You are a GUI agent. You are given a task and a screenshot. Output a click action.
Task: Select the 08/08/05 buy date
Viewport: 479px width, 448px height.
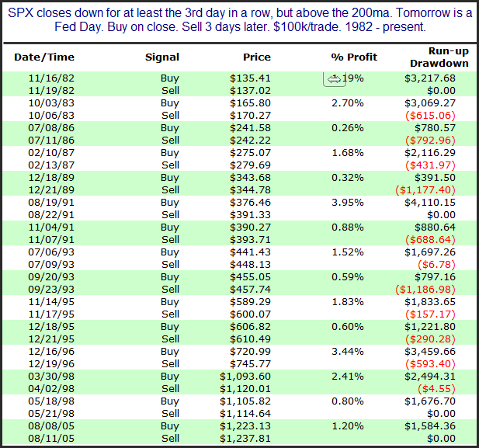coord(51,426)
